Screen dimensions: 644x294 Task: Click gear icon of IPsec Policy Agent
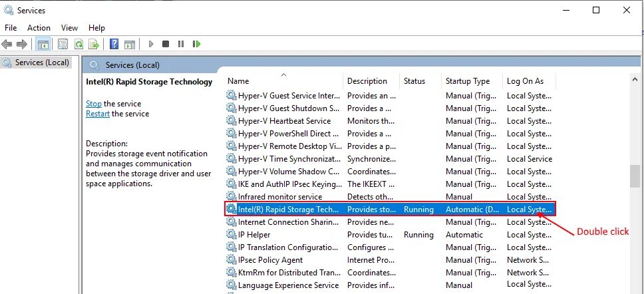click(x=232, y=260)
